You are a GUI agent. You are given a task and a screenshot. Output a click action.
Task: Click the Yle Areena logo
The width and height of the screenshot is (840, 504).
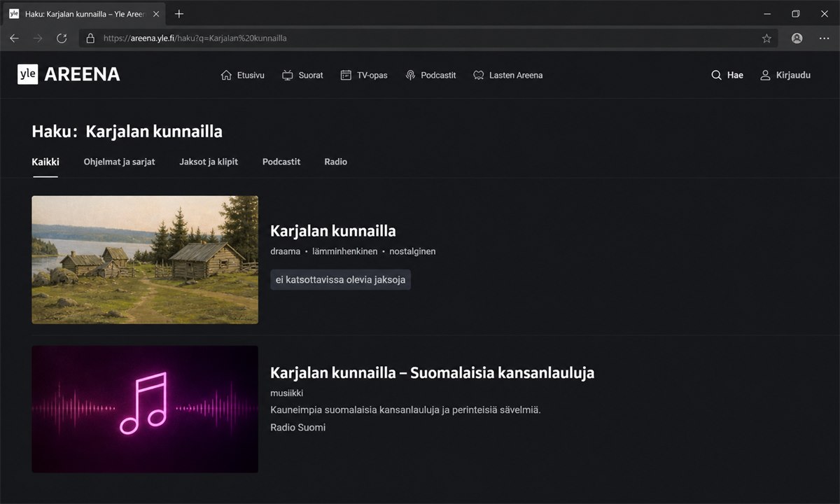pos(69,74)
